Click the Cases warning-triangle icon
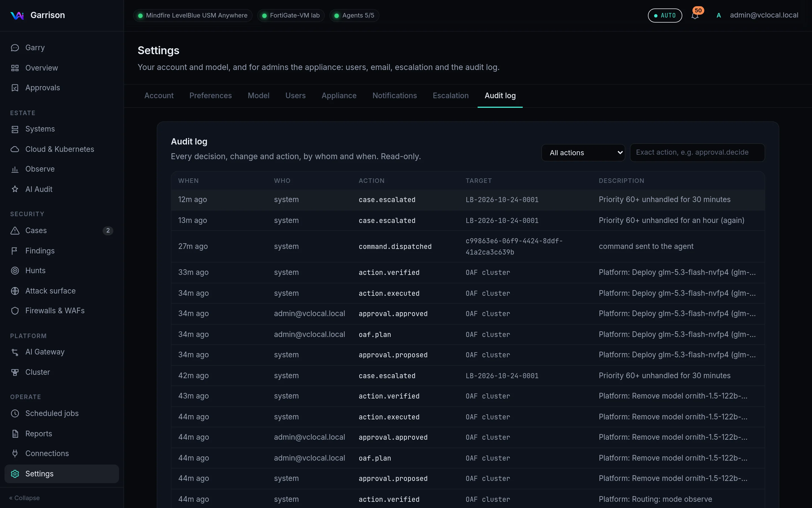 pos(15,231)
